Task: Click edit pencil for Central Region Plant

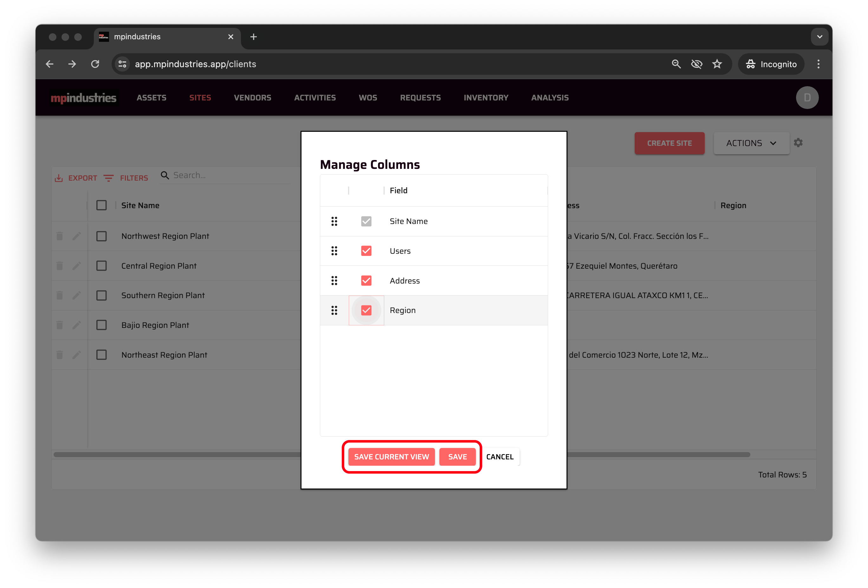Action: [76, 266]
